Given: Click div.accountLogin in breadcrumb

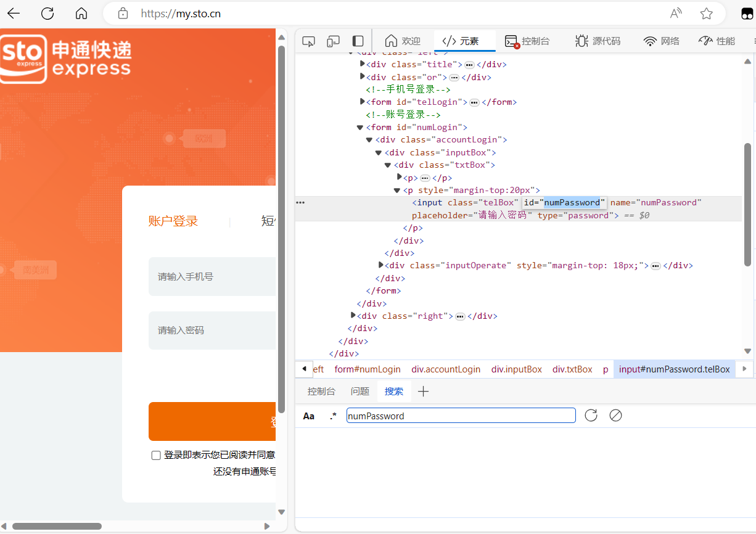Looking at the screenshot, I should [446, 369].
